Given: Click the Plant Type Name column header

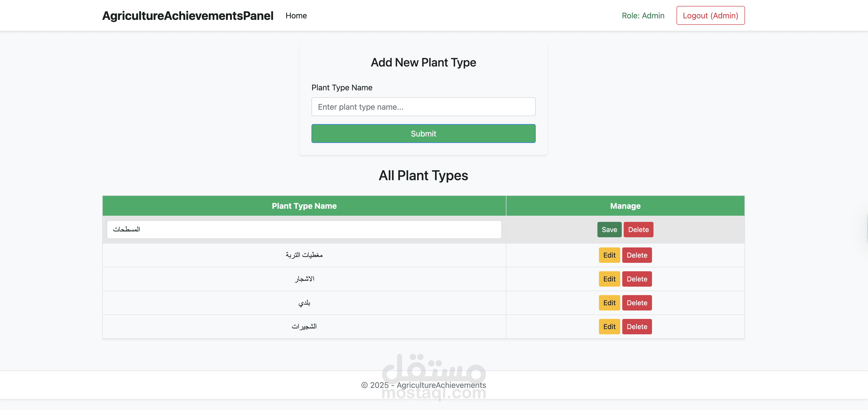Looking at the screenshot, I should pos(304,206).
